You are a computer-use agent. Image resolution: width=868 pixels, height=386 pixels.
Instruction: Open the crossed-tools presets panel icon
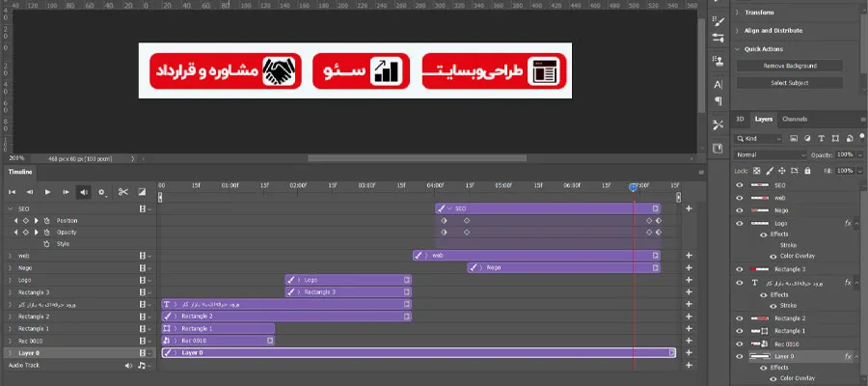coord(718,124)
